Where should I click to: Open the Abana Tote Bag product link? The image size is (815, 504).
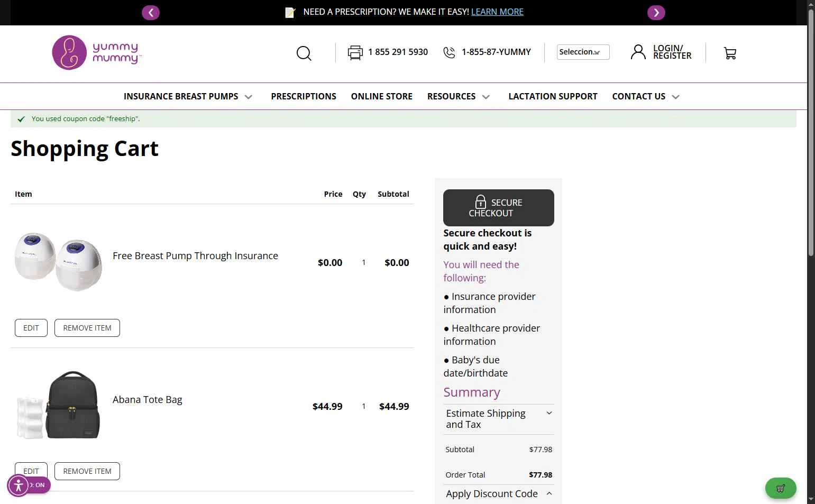click(147, 399)
